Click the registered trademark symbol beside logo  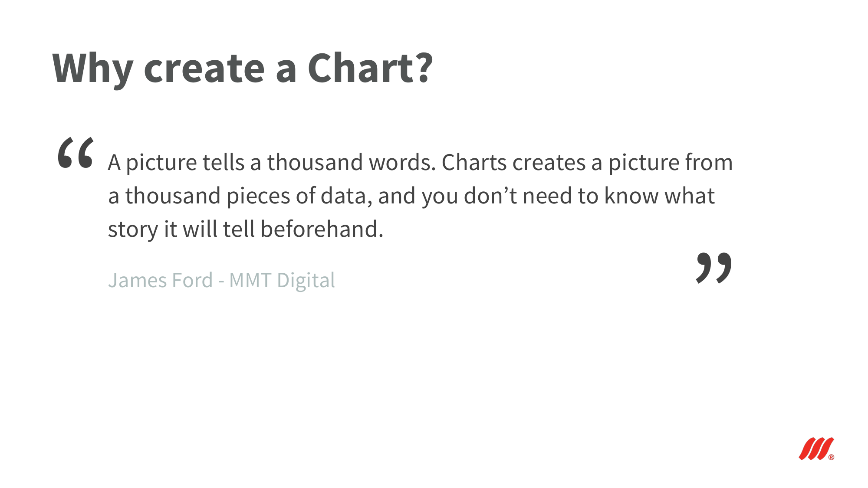pos(831,457)
